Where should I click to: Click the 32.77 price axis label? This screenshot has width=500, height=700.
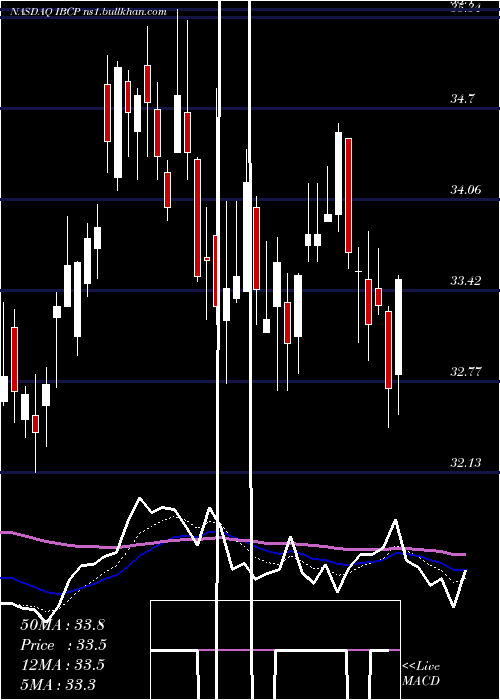coord(466,371)
